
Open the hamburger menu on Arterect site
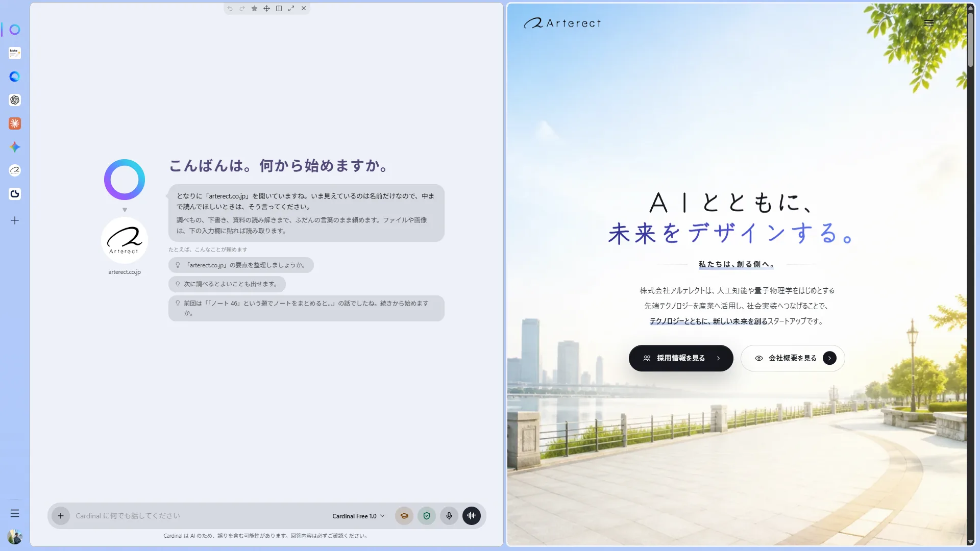click(929, 23)
